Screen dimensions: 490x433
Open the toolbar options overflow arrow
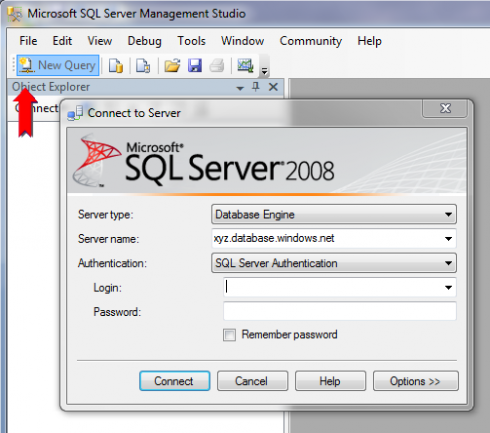pos(264,71)
